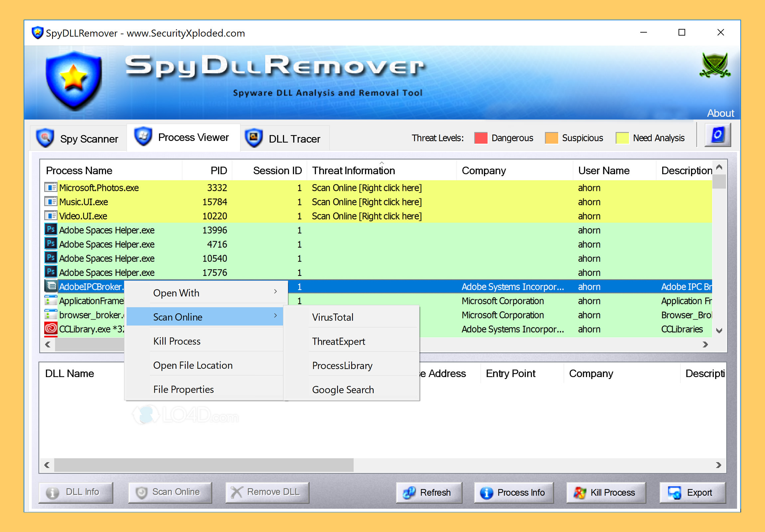The height and width of the screenshot is (532, 765).
Task: Click the yellow Need Analysis swatch
Action: 622,138
